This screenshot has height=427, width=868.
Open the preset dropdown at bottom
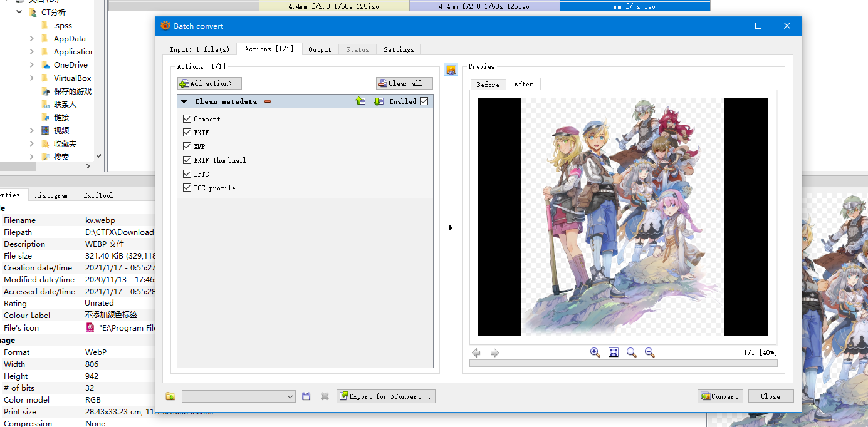click(x=290, y=396)
